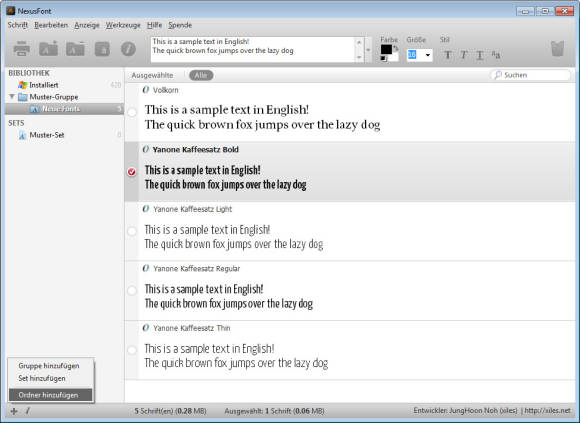
Task: Select the Yanone Kaffeesatz Light radio circle
Action: point(132,231)
